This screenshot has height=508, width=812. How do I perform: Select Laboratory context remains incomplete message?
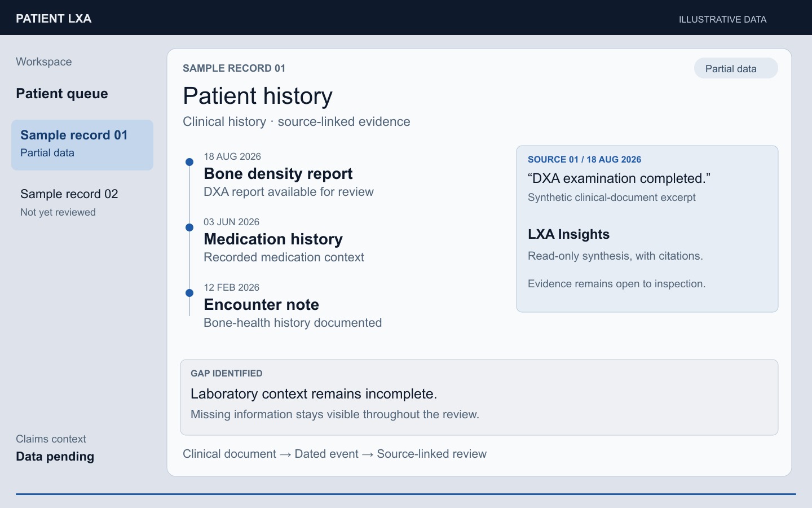coord(314,393)
